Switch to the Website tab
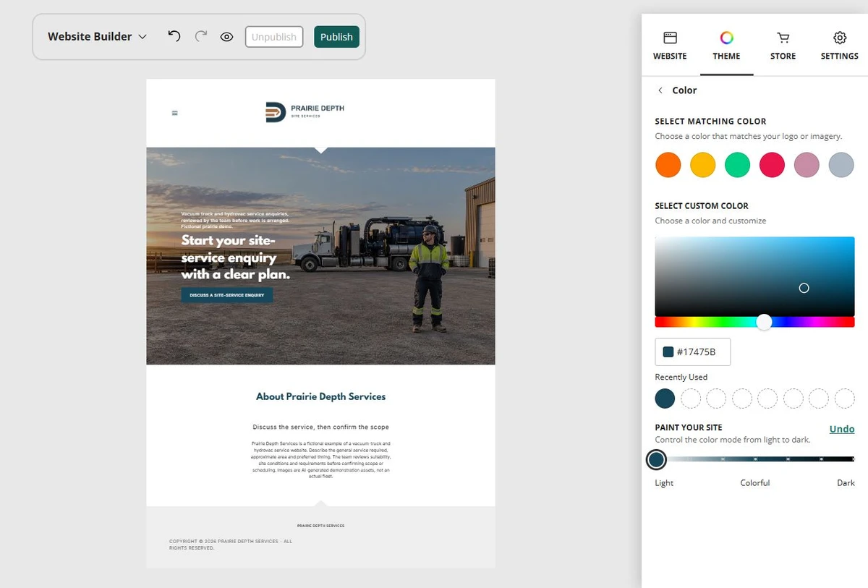Screen dimensions: 868x588 [x=670, y=46]
